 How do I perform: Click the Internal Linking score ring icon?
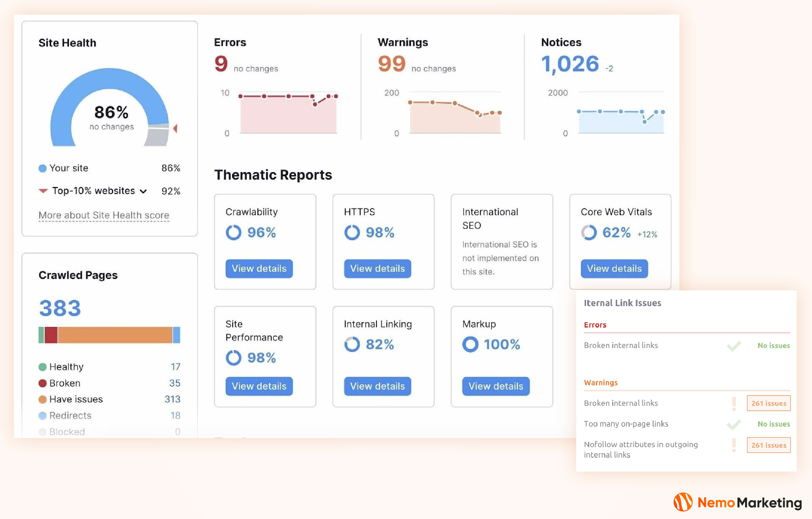pos(352,344)
